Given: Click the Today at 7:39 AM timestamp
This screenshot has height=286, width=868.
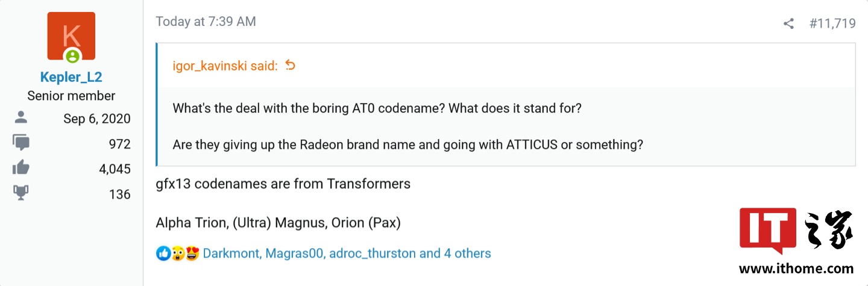Looking at the screenshot, I should tap(206, 22).
